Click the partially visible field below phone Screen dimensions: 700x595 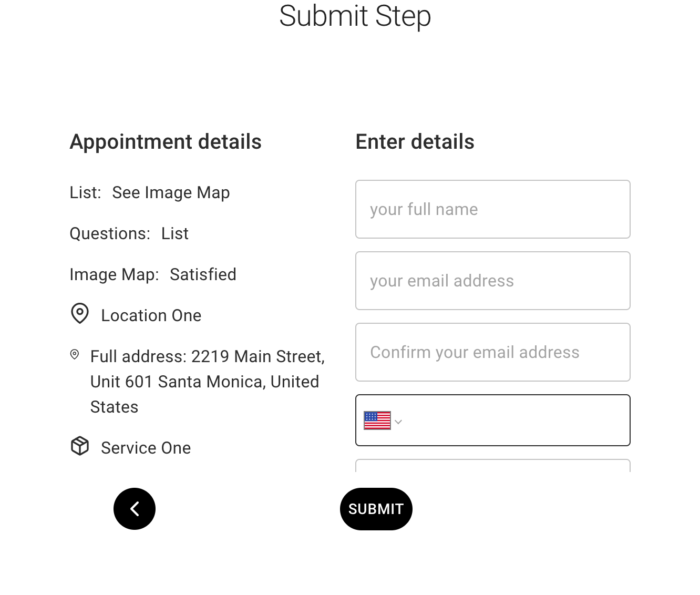pos(493,466)
